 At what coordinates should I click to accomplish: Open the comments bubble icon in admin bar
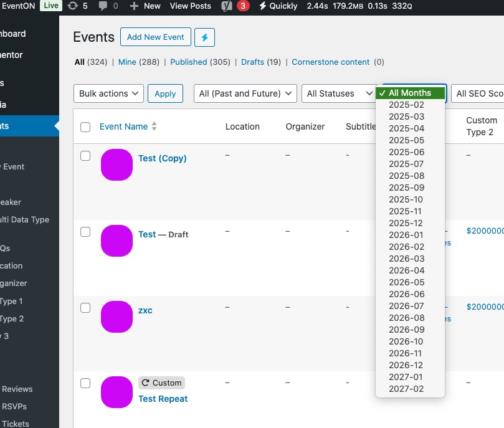tap(103, 6)
